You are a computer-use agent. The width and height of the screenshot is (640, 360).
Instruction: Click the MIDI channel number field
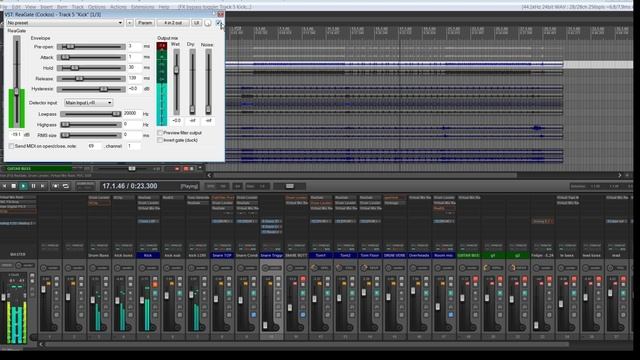point(133,146)
